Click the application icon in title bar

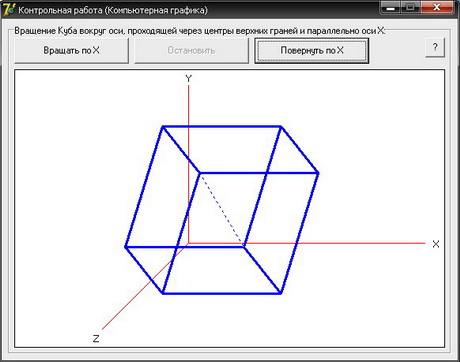tap(9, 10)
